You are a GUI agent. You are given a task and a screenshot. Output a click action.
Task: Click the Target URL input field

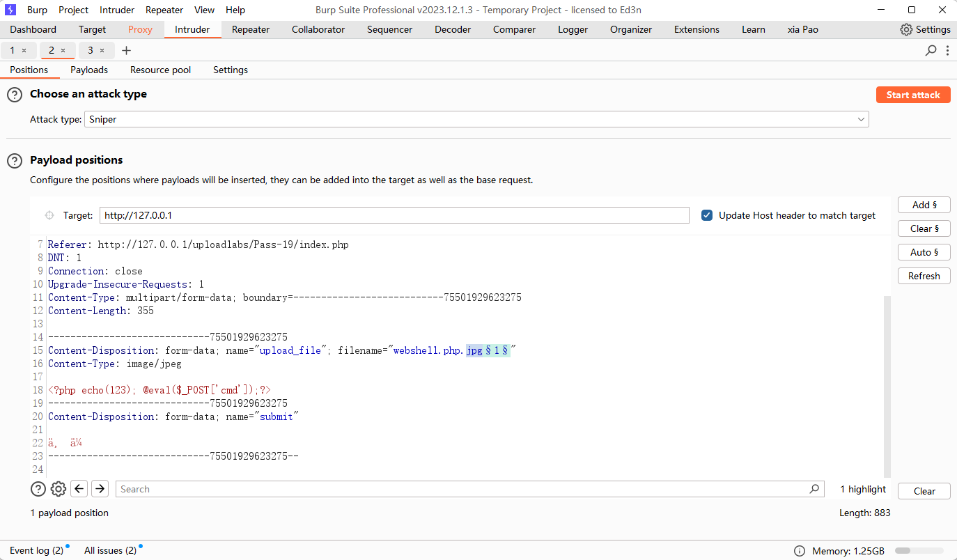pos(394,215)
